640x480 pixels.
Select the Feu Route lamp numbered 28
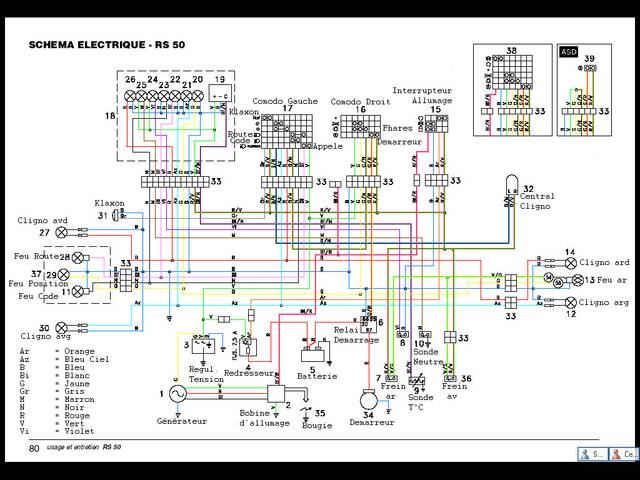pyautogui.click(x=78, y=258)
